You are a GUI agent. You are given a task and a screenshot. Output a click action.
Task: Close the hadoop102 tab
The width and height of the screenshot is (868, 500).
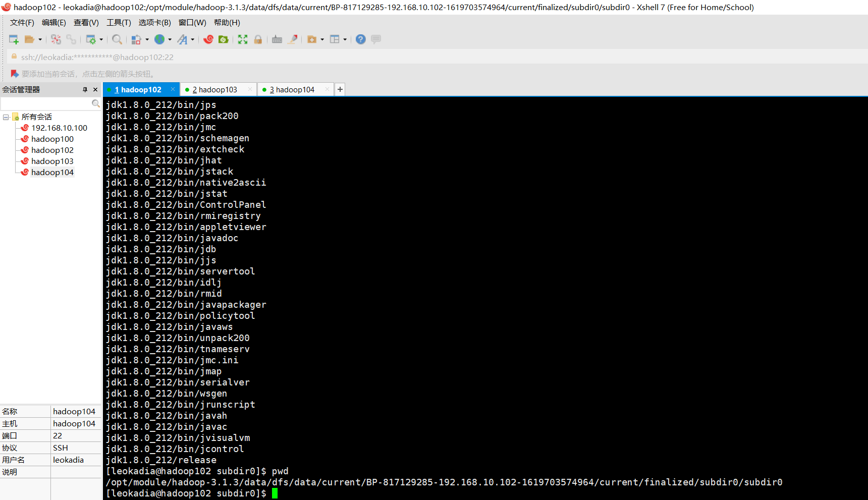[x=173, y=89]
